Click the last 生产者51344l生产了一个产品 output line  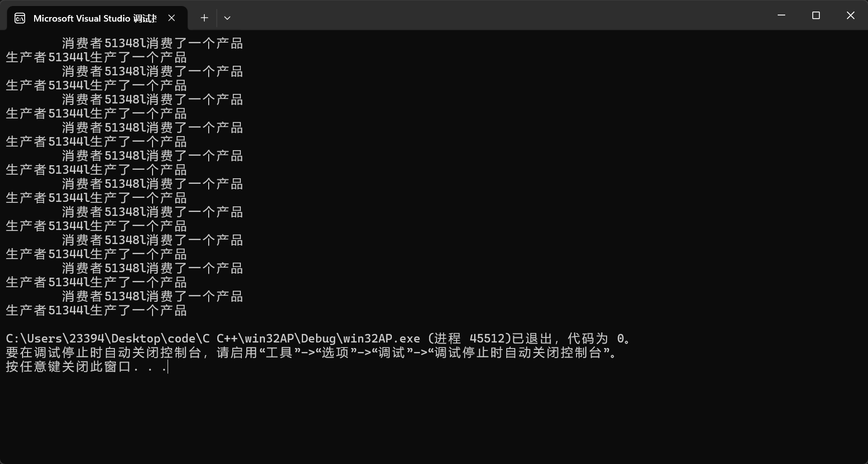tap(95, 310)
